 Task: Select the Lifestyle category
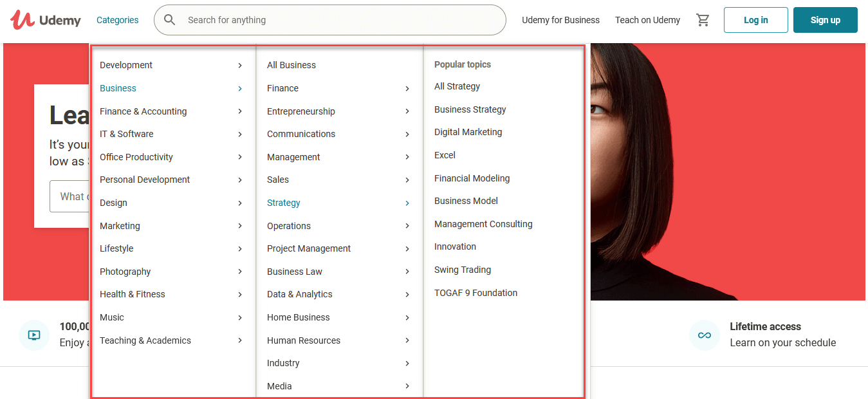116,248
